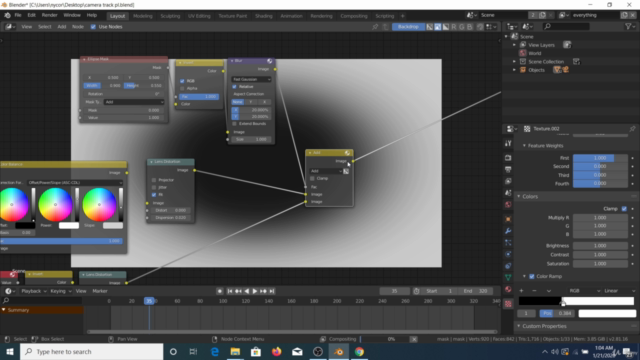
Task: Open the Tool properties tab
Action: tap(508, 144)
